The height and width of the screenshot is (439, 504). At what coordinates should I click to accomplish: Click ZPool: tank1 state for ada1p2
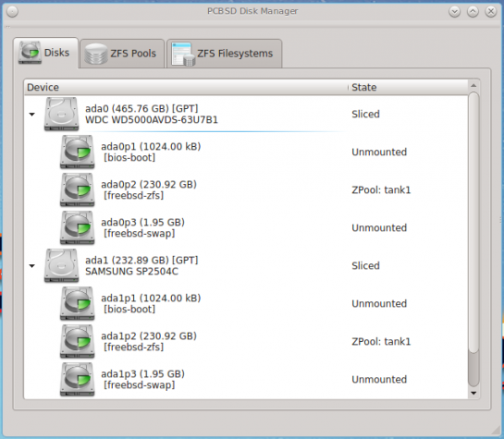pos(381,341)
